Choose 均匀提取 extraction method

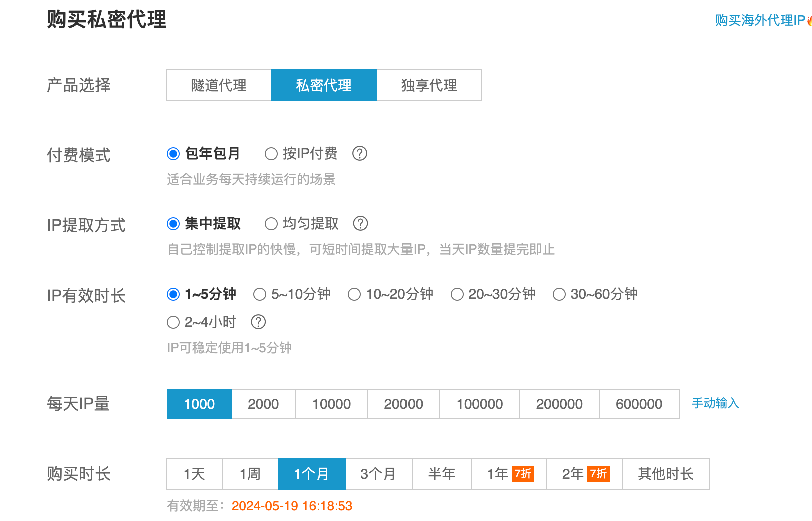(x=271, y=224)
